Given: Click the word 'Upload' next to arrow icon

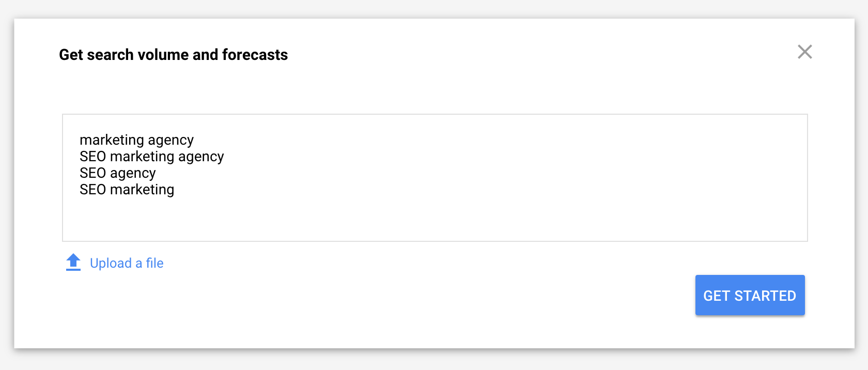Looking at the screenshot, I should coord(111,263).
